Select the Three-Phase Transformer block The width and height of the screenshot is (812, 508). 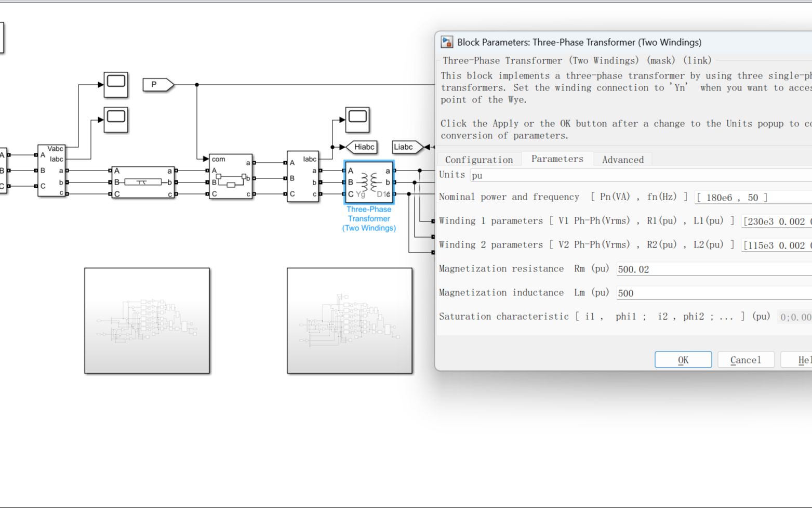369,183
